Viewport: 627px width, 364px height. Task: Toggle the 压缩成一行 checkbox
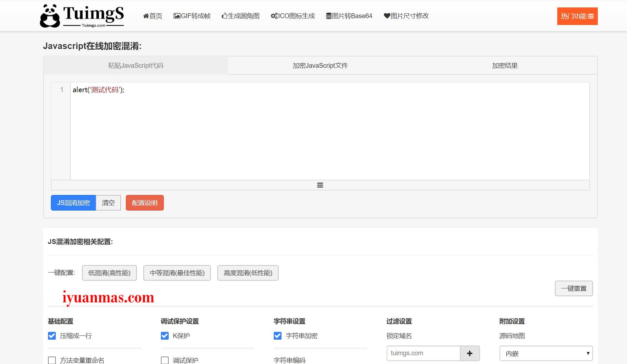(x=52, y=335)
